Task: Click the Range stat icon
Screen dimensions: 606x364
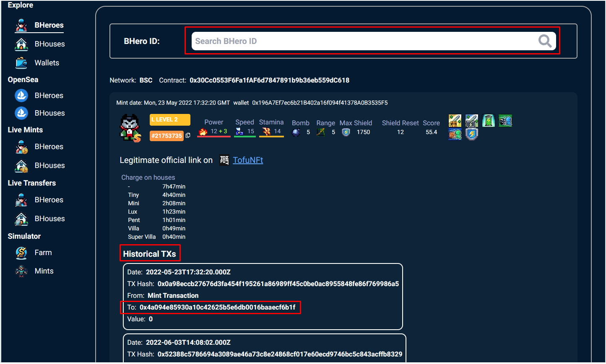Action: [x=321, y=132]
